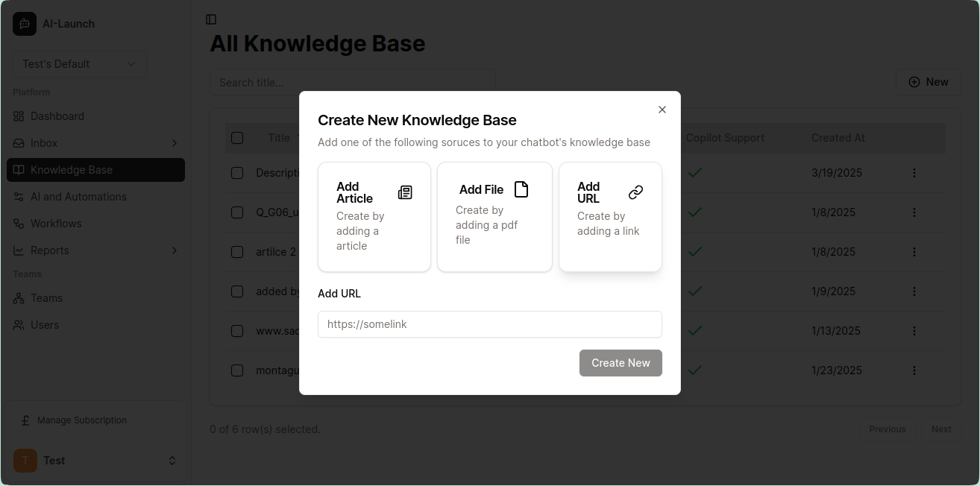Screen dimensions: 980x486
Task: Click the Reports chart icon
Action: point(19,250)
